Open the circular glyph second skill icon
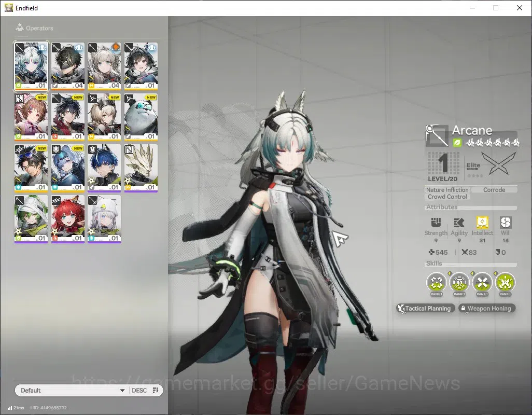The image size is (532, 415). pyautogui.click(x=459, y=282)
